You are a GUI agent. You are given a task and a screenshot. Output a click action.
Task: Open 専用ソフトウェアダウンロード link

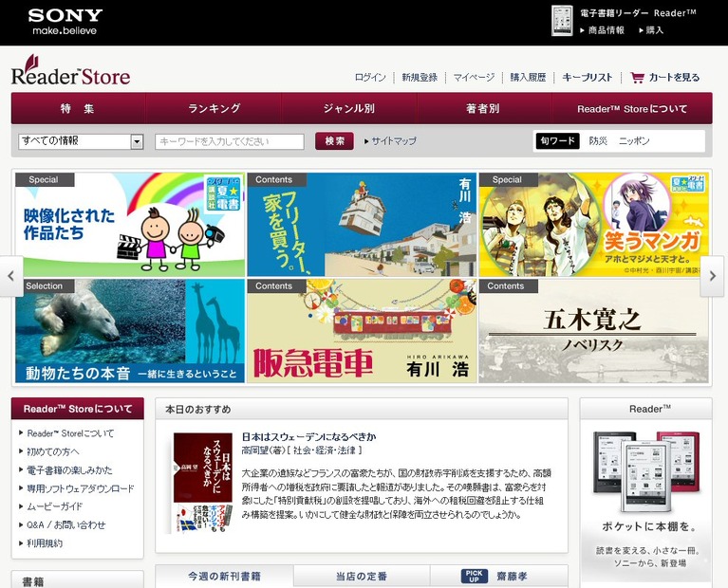[81, 488]
